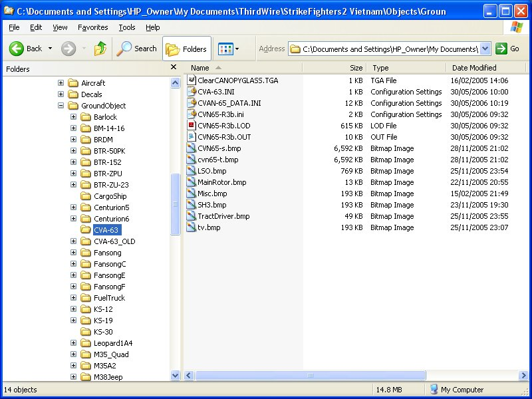Select the LSO.bmp bitmap icon

(192, 171)
